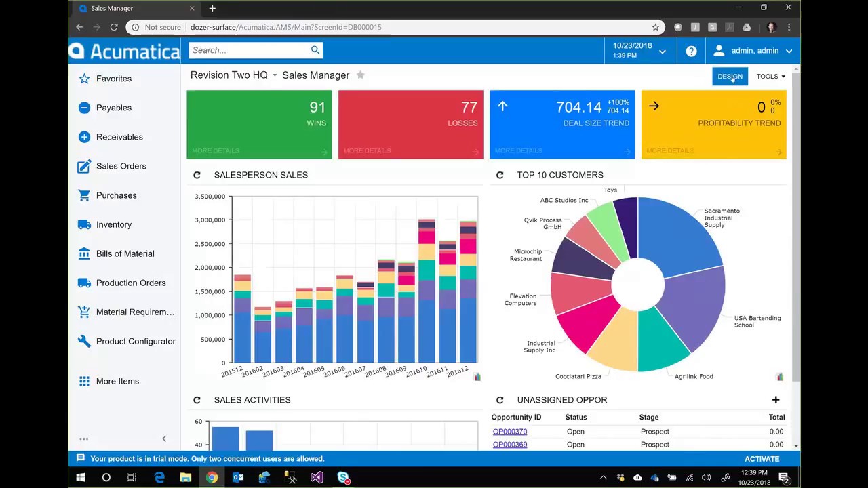This screenshot has width=868, height=488.
Task: Click the search magnifier icon
Action: pyautogui.click(x=315, y=50)
